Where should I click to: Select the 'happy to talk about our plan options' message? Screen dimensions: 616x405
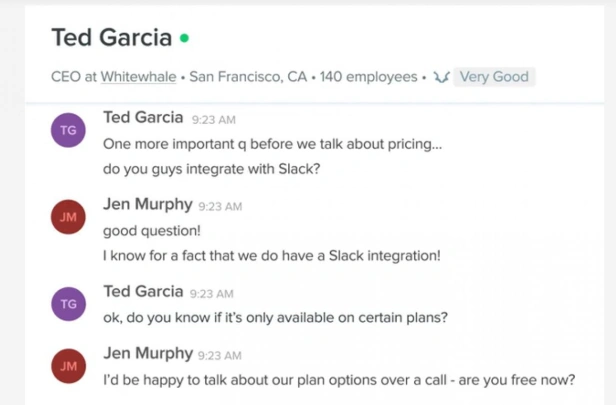[339, 380]
